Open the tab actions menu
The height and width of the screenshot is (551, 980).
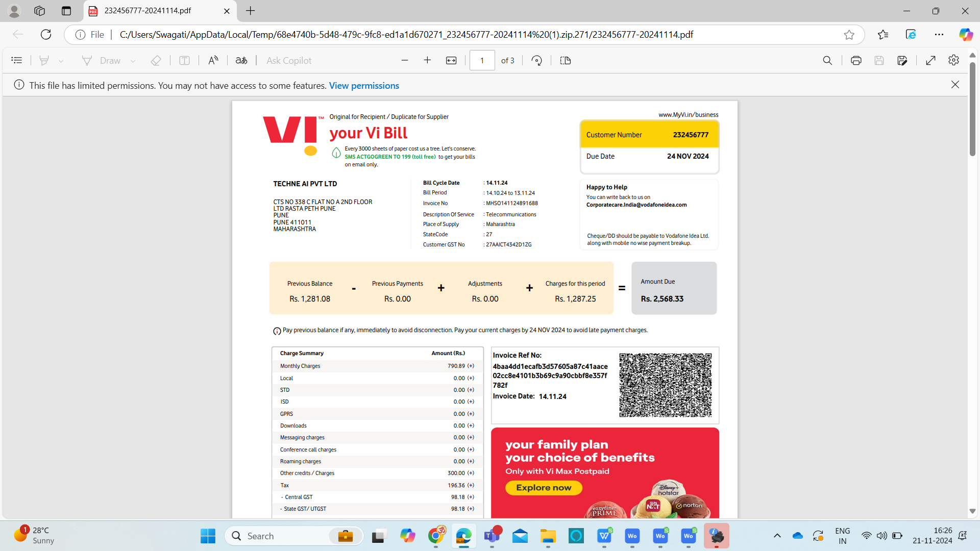(66, 11)
